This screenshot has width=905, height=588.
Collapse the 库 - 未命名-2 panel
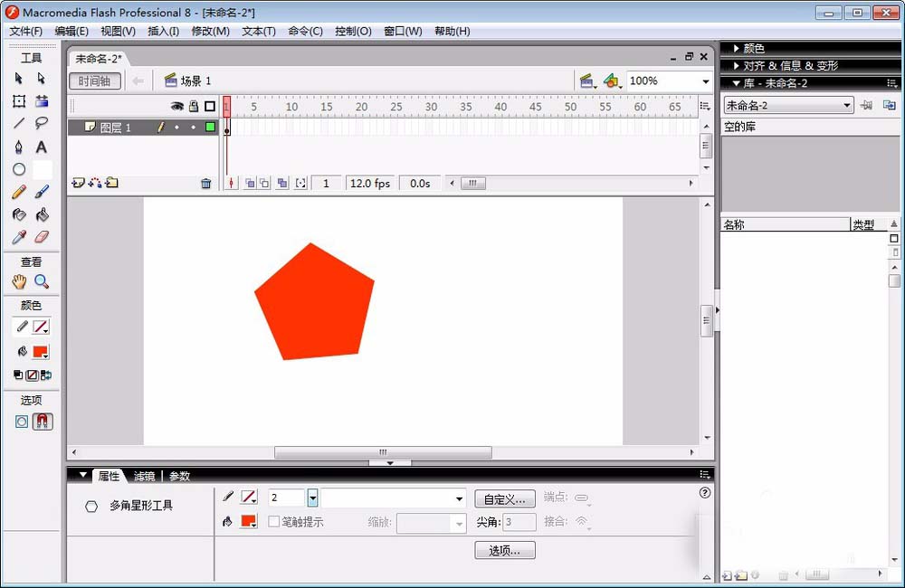pyautogui.click(x=737, y=83)
